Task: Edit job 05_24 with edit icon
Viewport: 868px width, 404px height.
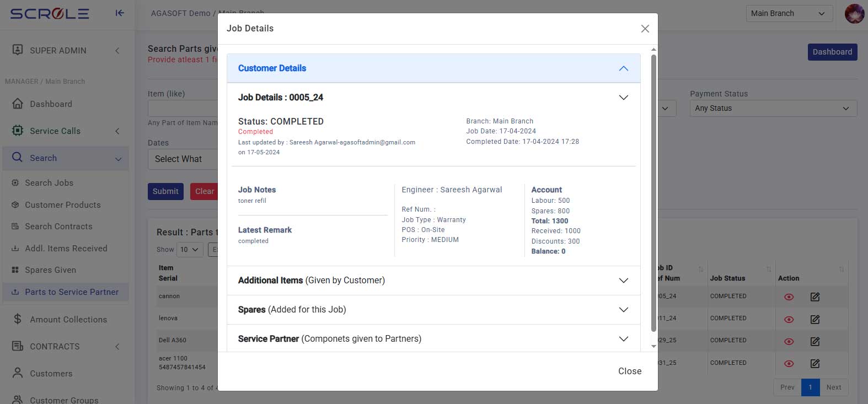Action: point(815,297)
